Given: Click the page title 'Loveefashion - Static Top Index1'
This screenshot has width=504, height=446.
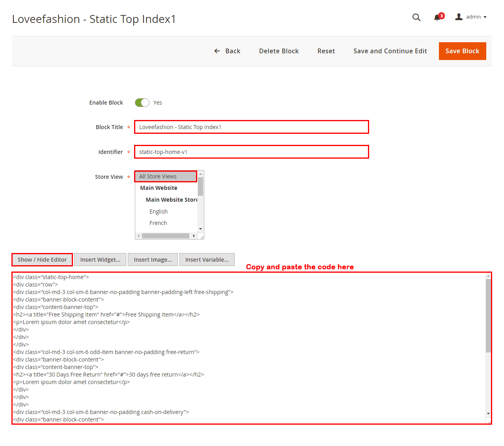Looking at the screenshot, I should 94,19.
